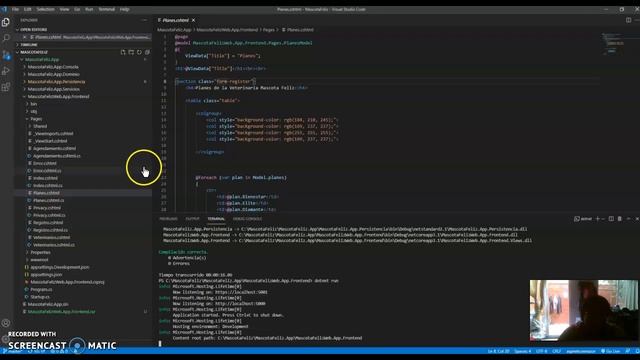The width and height of the screenshot is (640, 360).
Task: Click Collapse Folders icon in explorer header
Action: pyautogui.click(x=147, y=52)
